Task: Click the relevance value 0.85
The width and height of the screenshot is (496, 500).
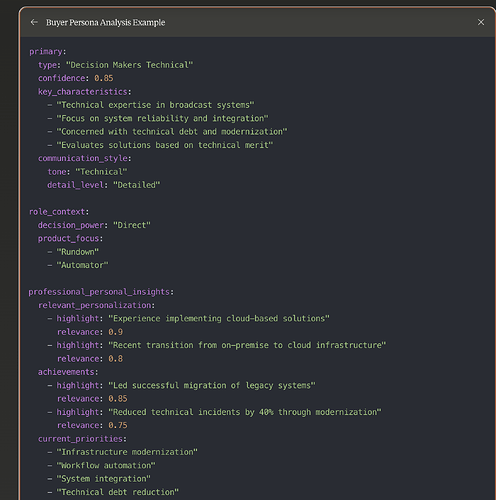Action: click(118, 398)
